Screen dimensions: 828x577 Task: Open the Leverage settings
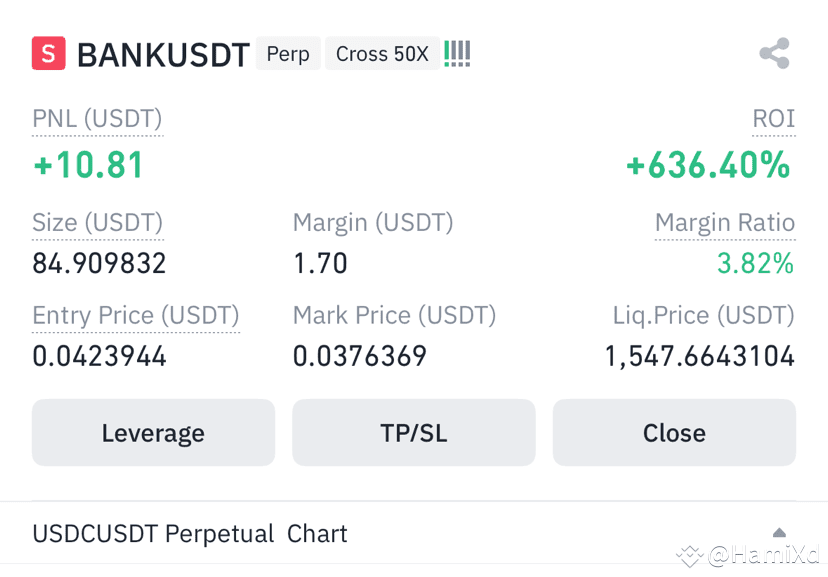point(153,432)
